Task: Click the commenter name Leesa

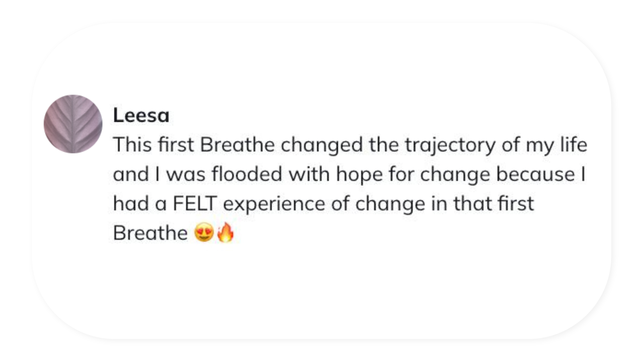Action: point(141,115)
